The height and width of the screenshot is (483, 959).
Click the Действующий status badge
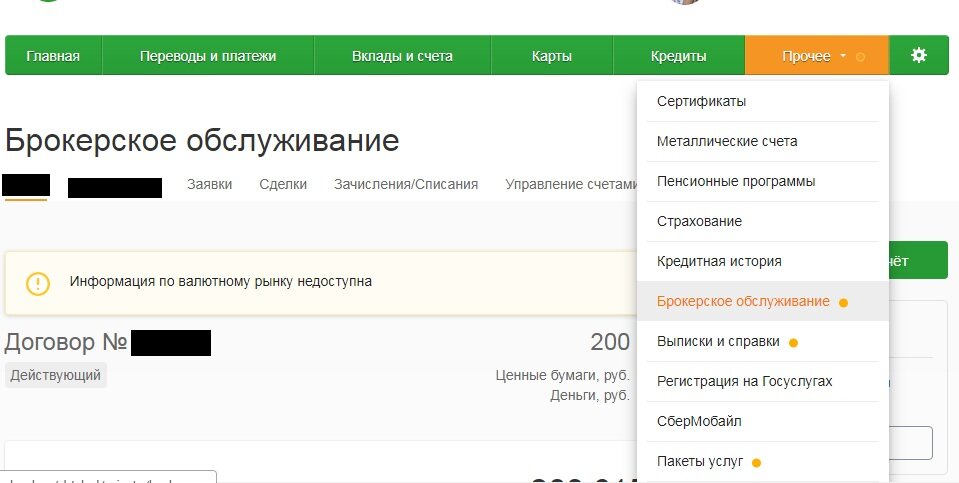pyautogui.click(x=56, y=375)
